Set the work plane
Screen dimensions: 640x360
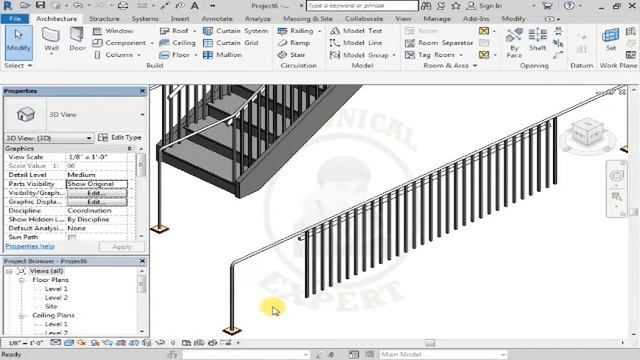611,40
